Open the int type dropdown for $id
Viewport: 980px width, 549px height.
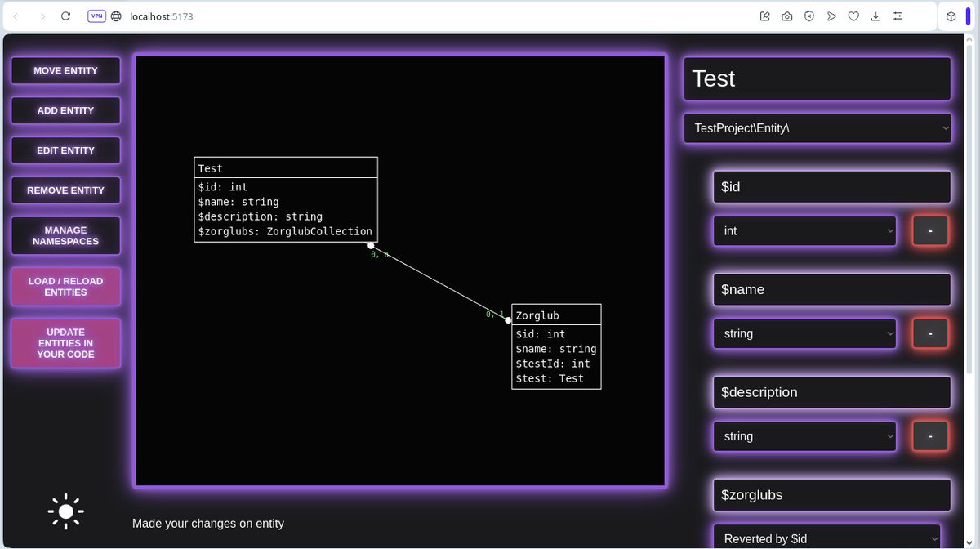[804, 231]
